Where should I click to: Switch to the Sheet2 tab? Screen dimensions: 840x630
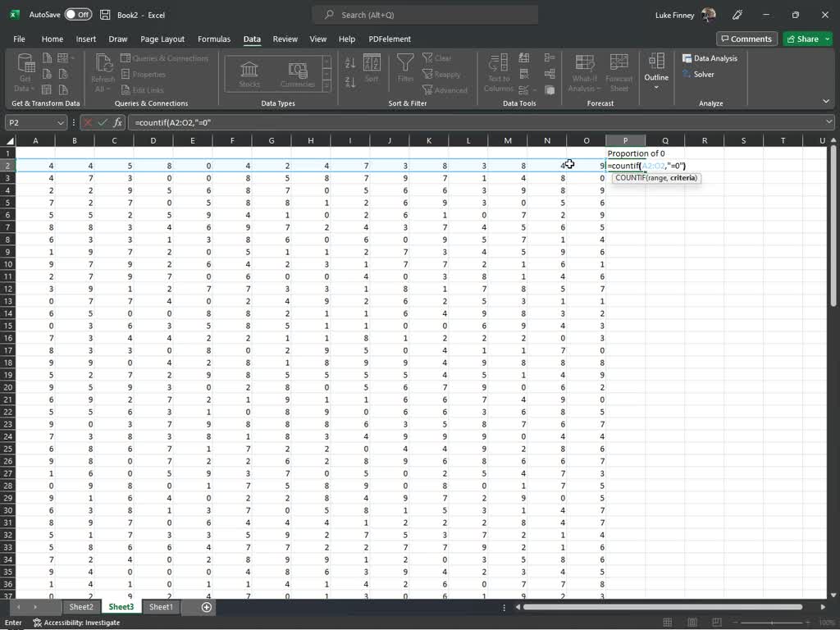pos(80,607)
